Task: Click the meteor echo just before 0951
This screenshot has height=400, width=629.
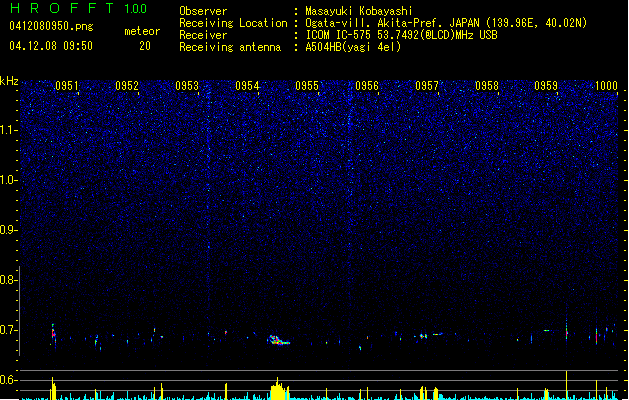Action: pyautogui.click(x=53, y=333)
